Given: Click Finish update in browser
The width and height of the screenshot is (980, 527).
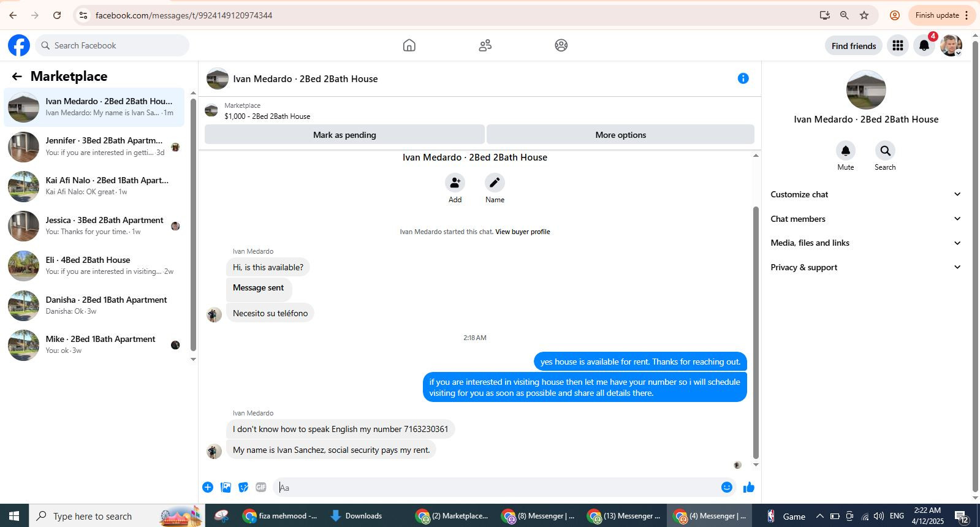Looking at the screenshot, I should coord(941,15).
